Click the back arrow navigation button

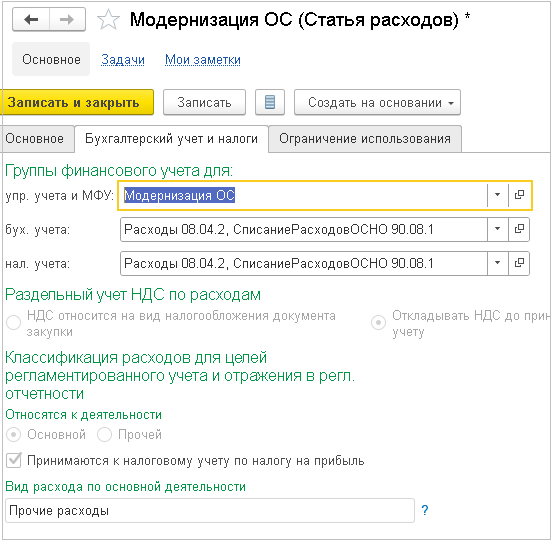click(x=31, y=19)
